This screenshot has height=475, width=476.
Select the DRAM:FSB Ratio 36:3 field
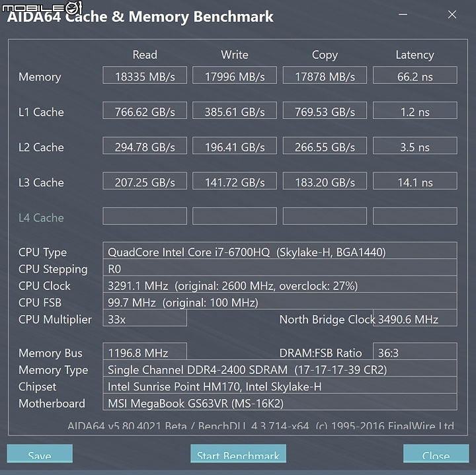[415, 351]
